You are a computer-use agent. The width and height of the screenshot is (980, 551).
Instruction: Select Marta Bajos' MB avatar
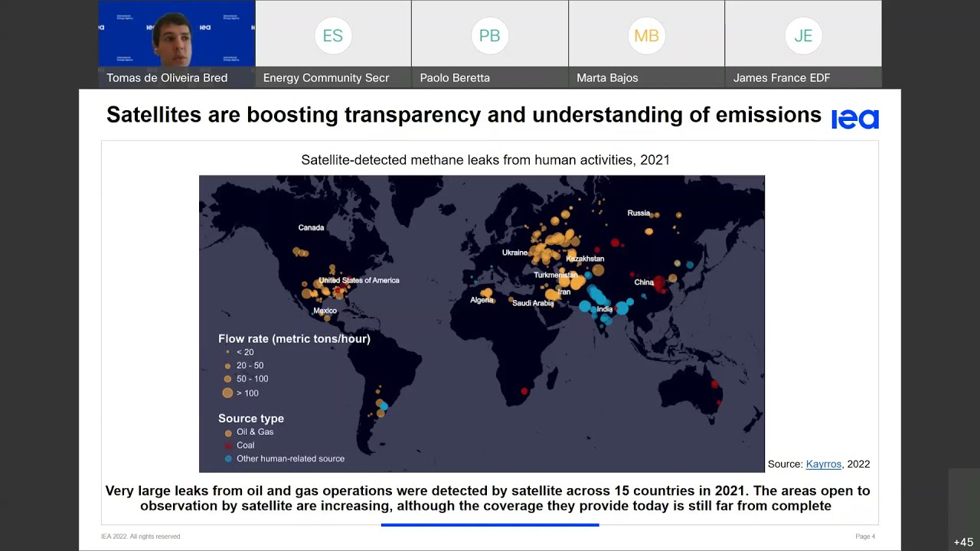pyautogui.click(x=646, y=35)
